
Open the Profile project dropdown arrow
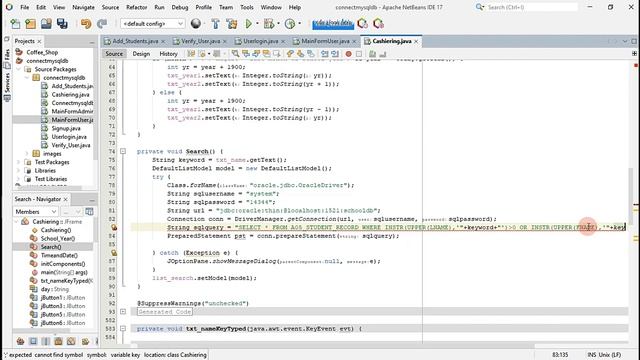point(300,24)
